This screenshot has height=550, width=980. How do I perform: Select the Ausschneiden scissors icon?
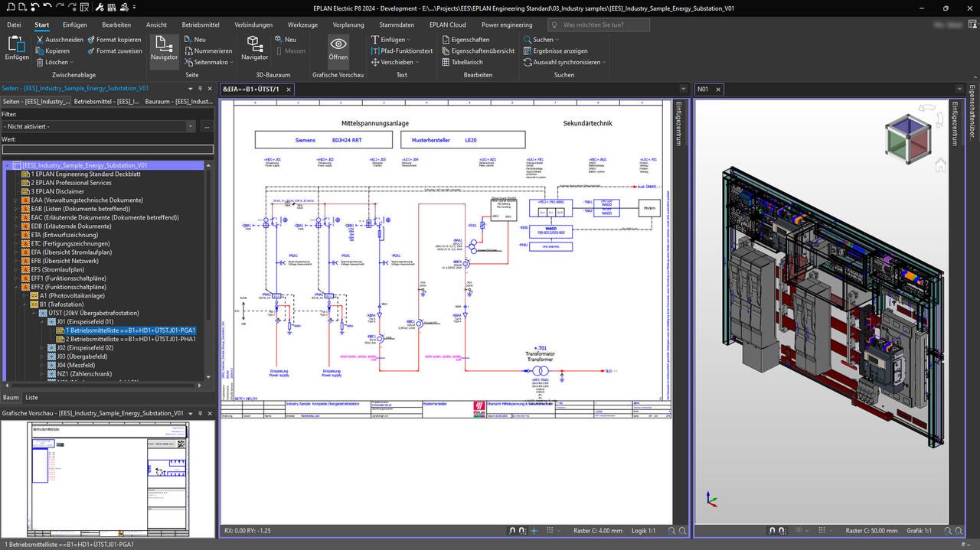point(40,39)
